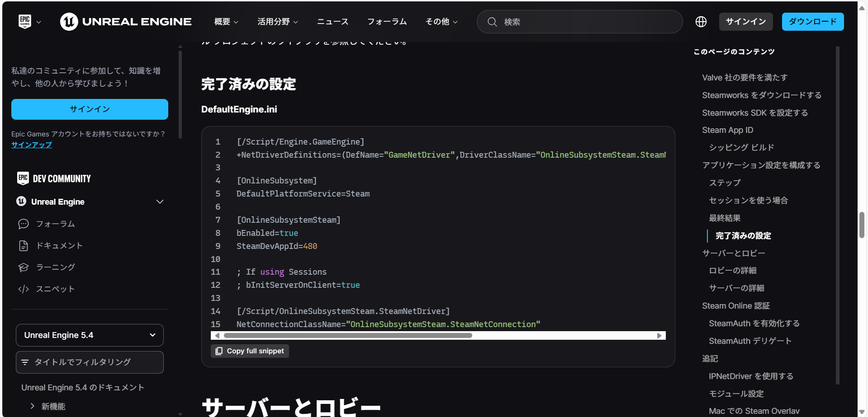
Task: Click code line DefaultPlatformService=Steam
Action: 303,194
